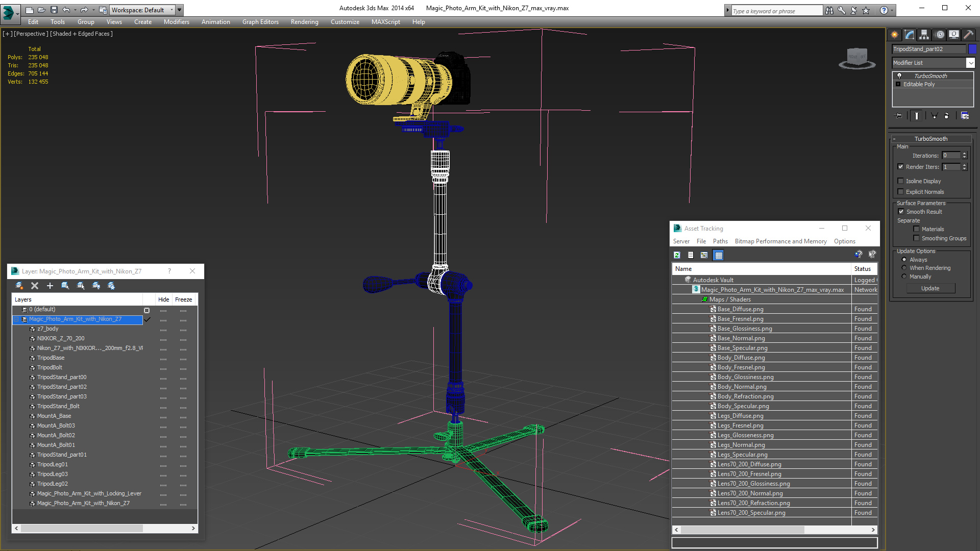The width and height of the screenshot is (980, 551).
Task: Open the Rendering menu
Action: coord(305,22)
